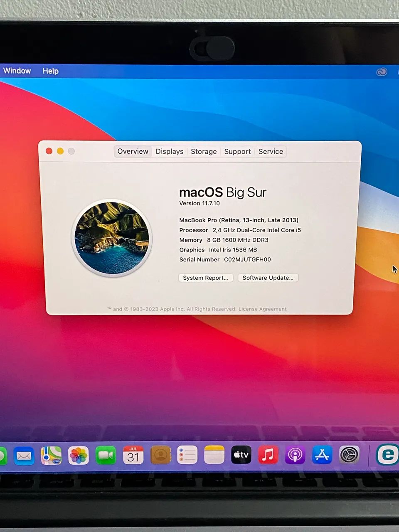This screenshot has height=532, width=399.
Task: Close the About This Mac window
Action: (49, 151)
